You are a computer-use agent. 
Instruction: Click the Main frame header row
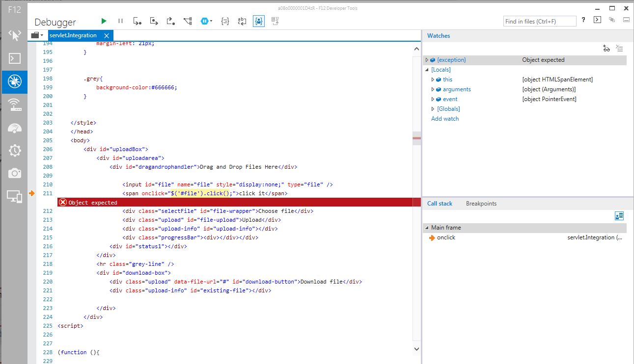524,228
